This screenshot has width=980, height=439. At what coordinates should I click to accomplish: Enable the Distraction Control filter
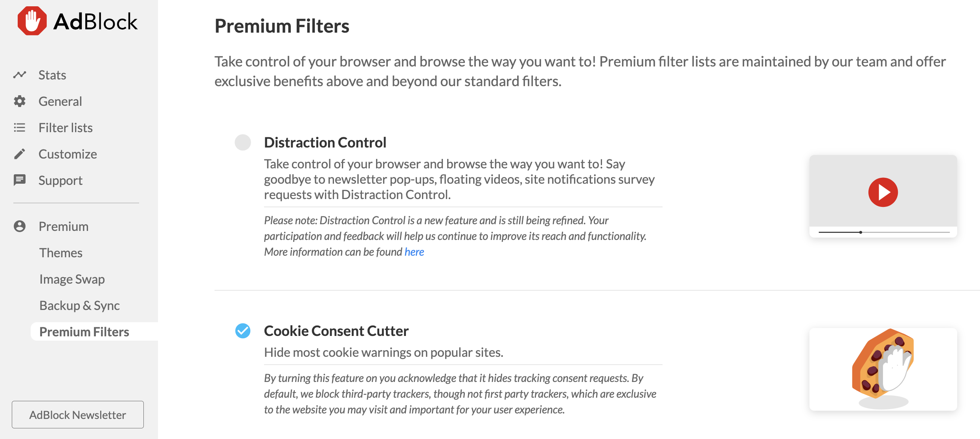tap(243, 142)
